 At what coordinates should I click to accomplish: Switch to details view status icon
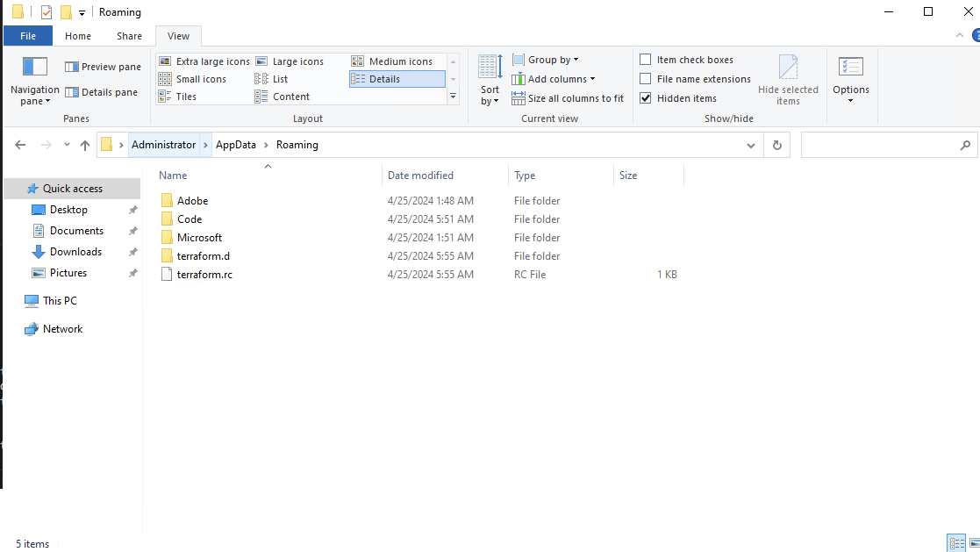pyautogui.click(x=956, y=543)
